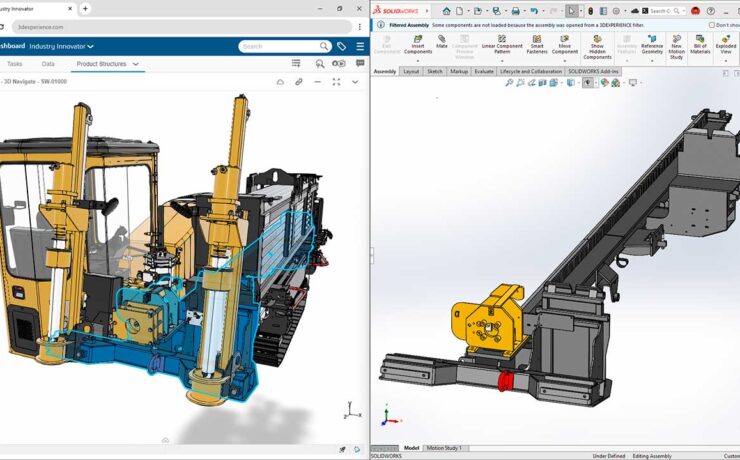Click the SolidWorks search commands field
The image size is (740, 460).
click(x=666, y=11)
